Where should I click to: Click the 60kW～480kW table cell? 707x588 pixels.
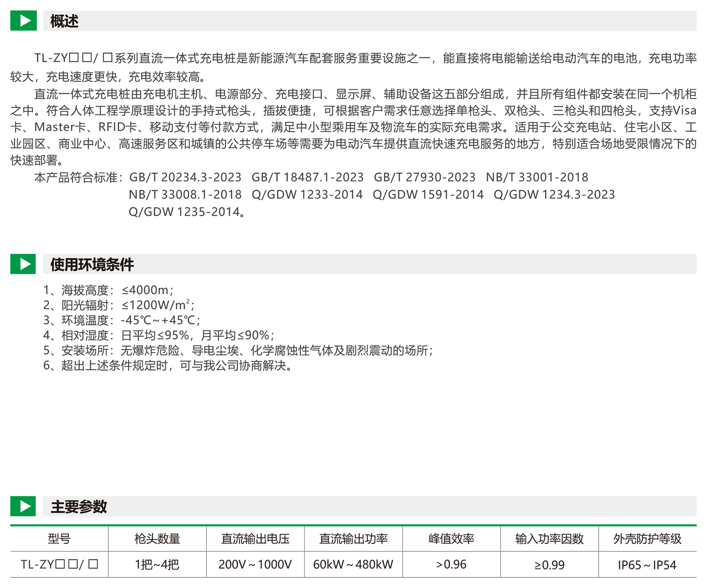click(353, 565)
